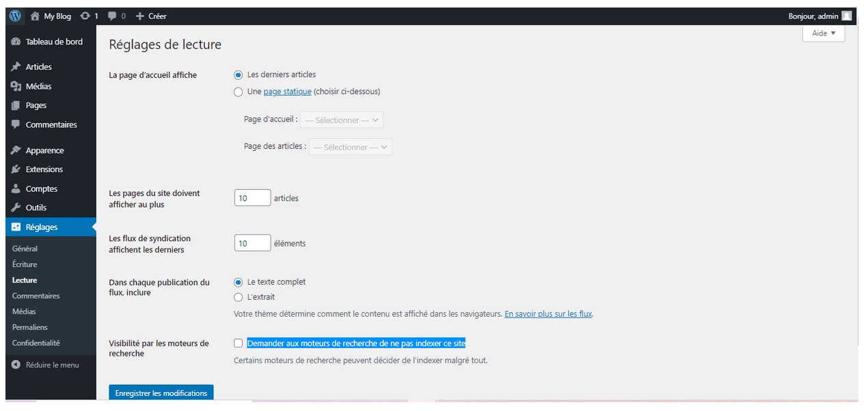The image size is (868, 411).
Task: Select L'extrait radio button
Action: click(238, 297)
